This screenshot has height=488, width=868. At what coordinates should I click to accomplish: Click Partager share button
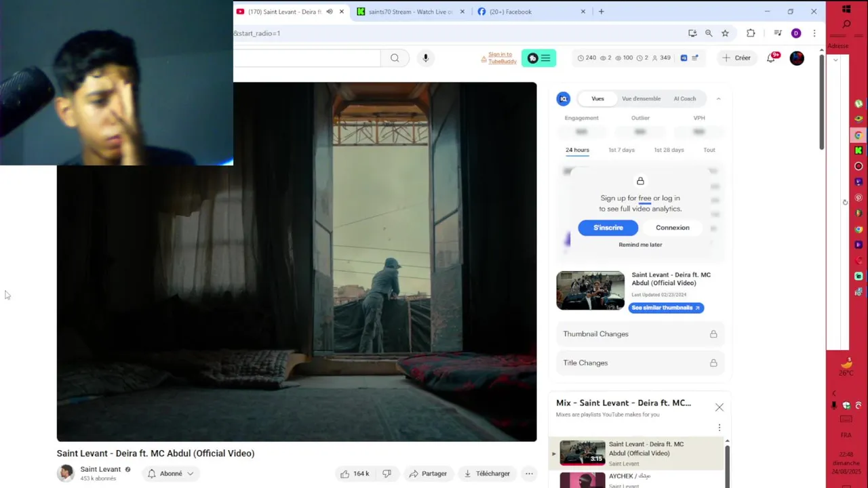[428, 474]
